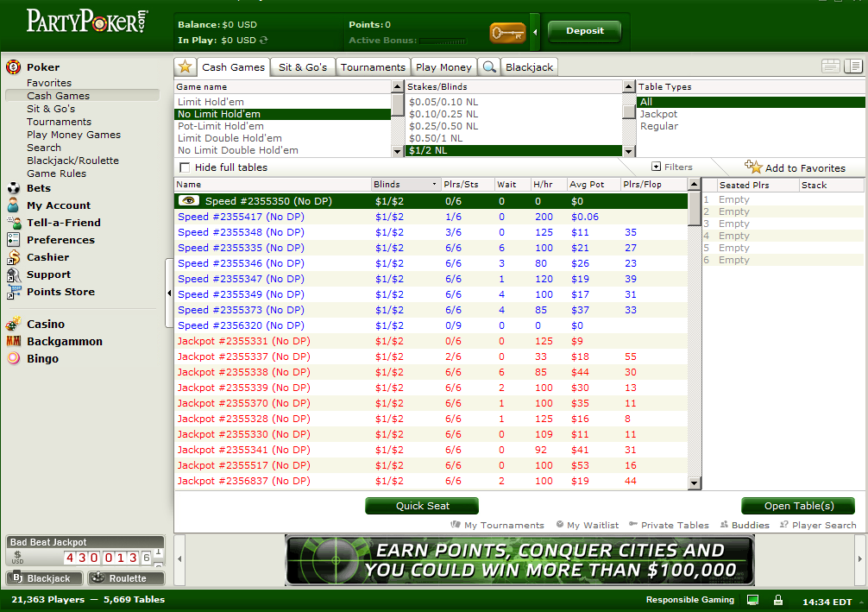Click the table list scrollbar thumb

point(695,209)
